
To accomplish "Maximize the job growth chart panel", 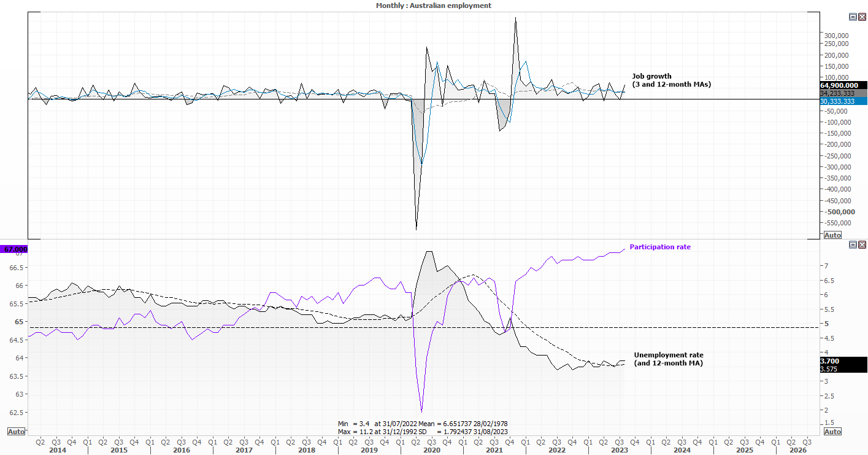I will point(853,17).
